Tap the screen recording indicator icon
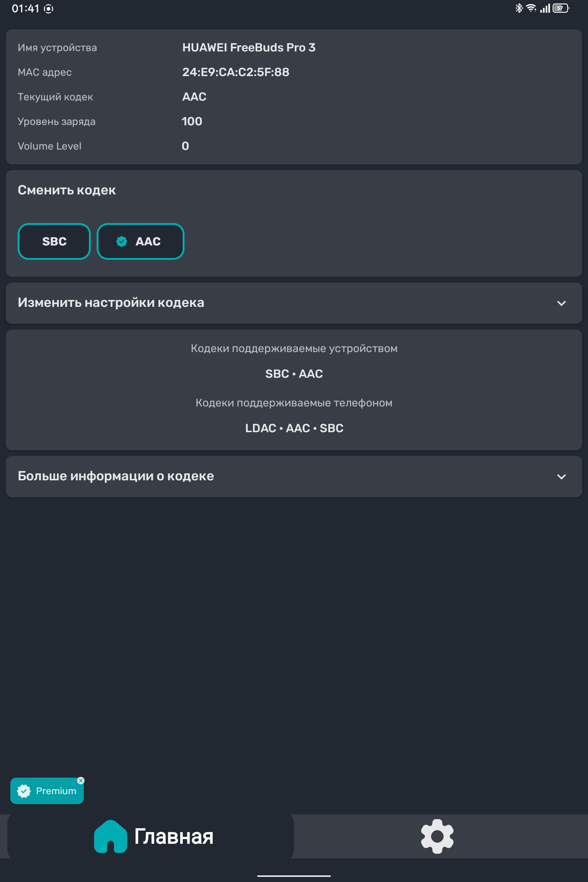 point(49,8)
